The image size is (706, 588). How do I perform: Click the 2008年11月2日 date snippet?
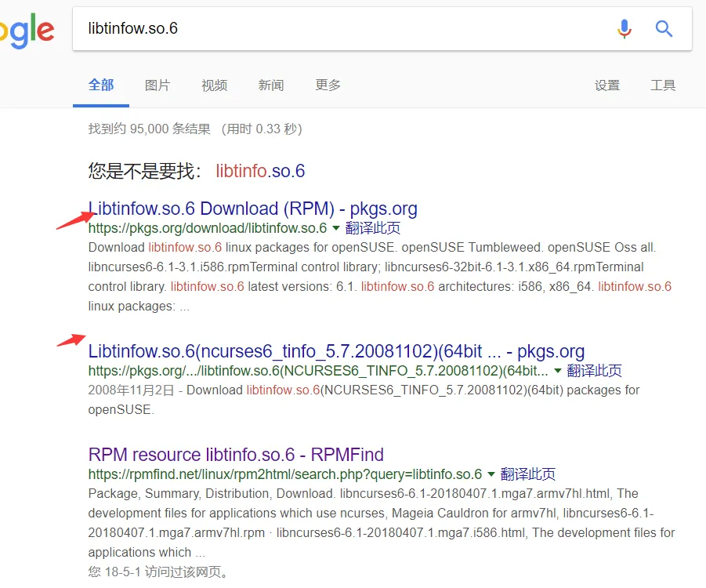tap(131, 390)
